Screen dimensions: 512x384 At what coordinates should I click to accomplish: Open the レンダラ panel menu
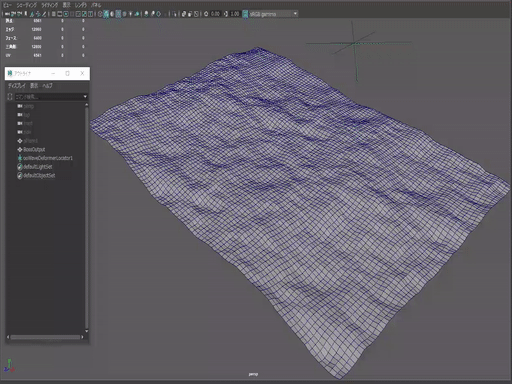81,5
